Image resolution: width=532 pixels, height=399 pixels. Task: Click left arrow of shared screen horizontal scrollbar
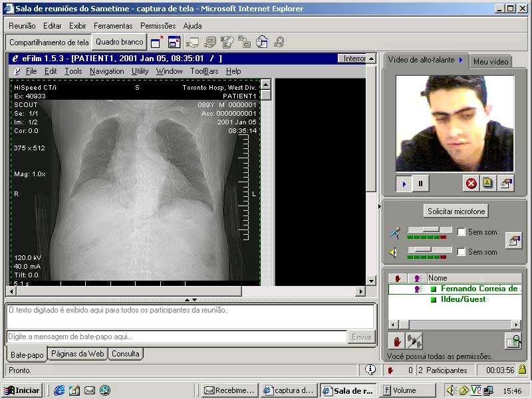click(11, 291)
